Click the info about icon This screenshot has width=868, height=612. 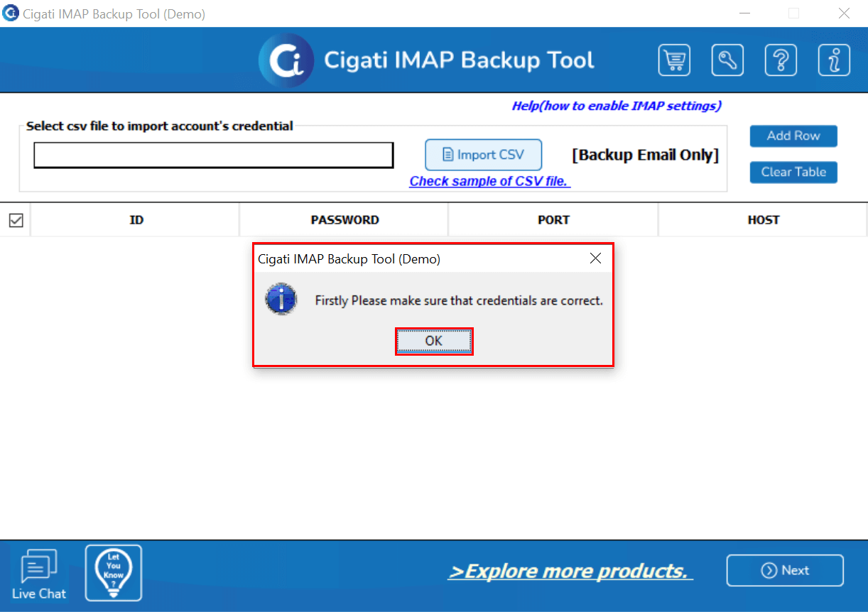click(834, 60)
